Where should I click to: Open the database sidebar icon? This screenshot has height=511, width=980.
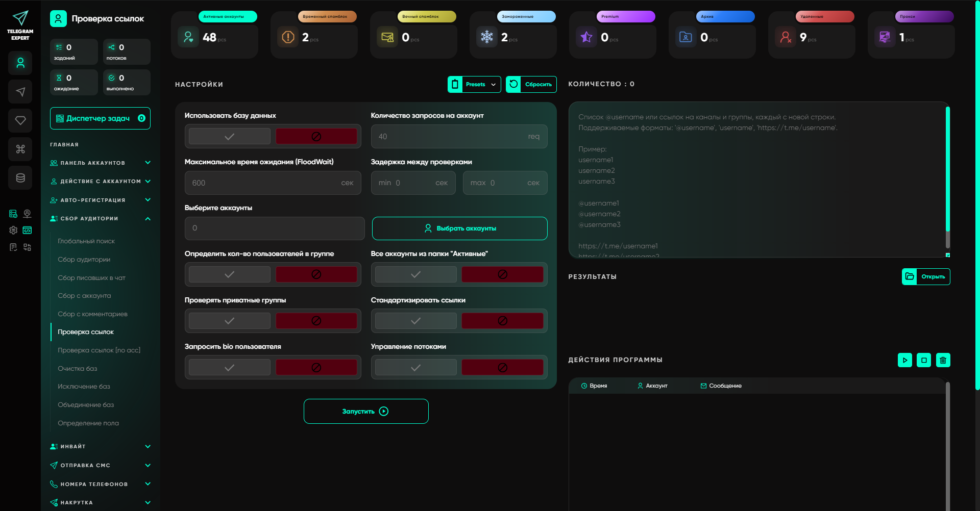(x=20, y=178)
